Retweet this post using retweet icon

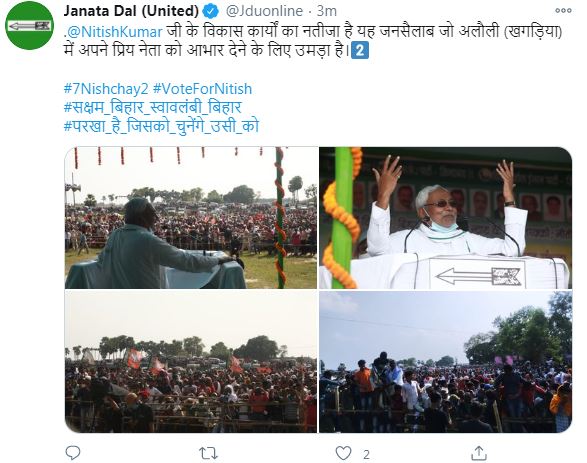click(209, 454)
